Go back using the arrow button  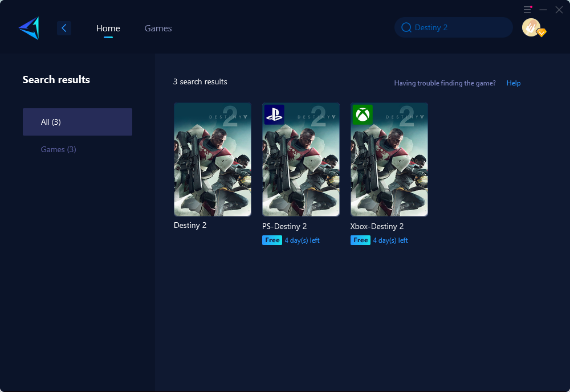pos(64,28)
